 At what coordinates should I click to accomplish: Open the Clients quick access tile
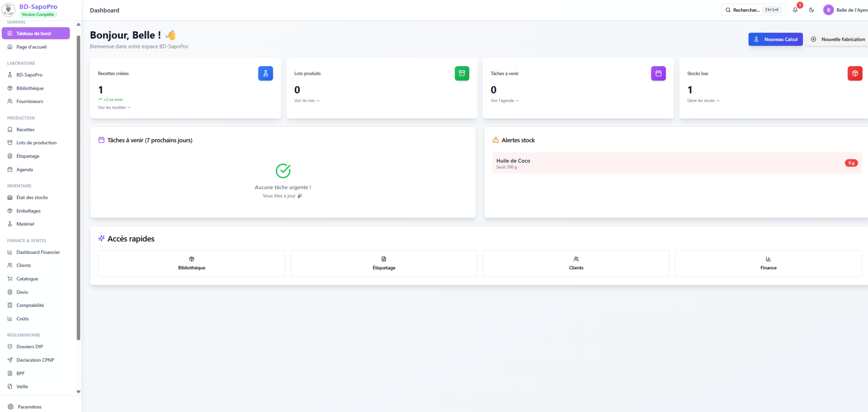click(576, 263)
